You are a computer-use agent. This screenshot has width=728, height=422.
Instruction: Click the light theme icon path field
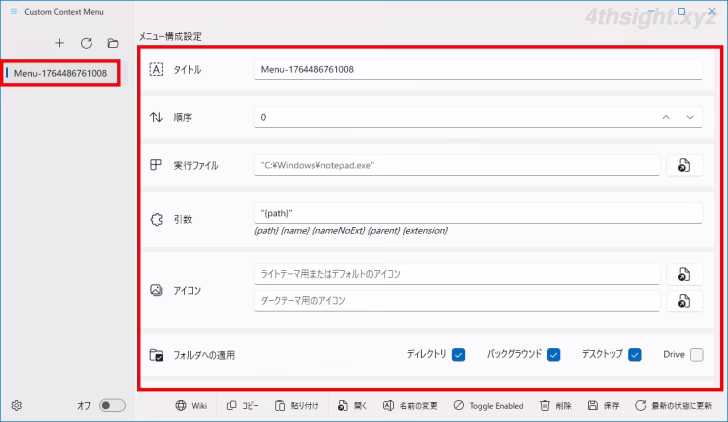pos(457,274)
